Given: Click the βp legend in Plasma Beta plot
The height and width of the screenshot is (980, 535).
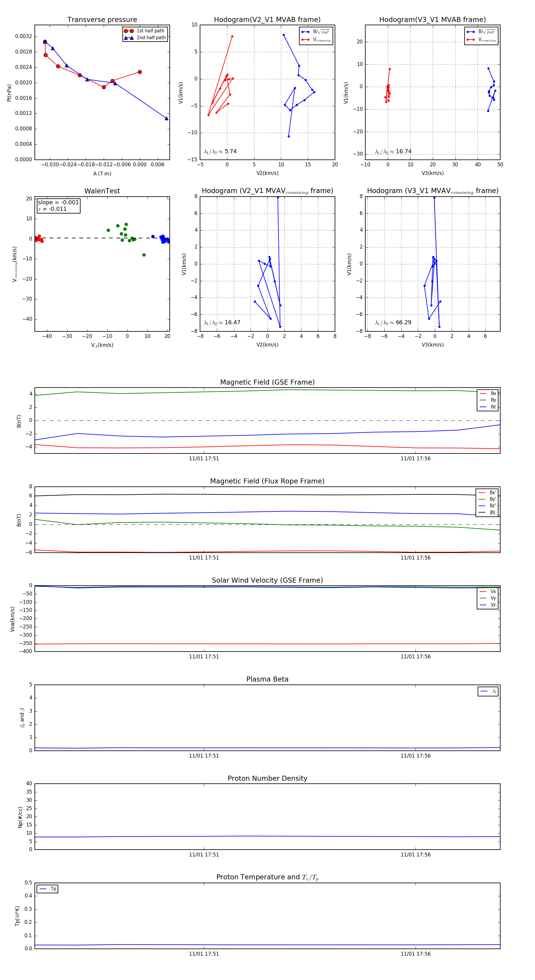Looking at the screenshot, I should coord(488,691).
